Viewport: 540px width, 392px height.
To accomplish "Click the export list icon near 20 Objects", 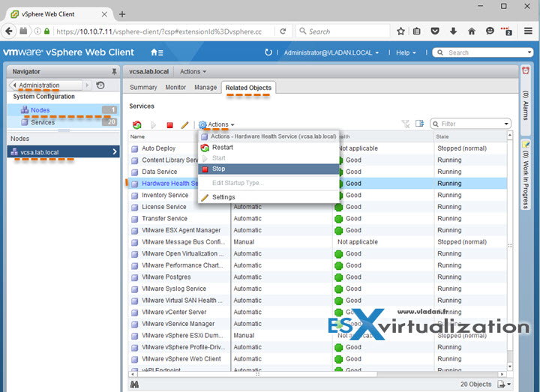I will (x=501, y=385).
